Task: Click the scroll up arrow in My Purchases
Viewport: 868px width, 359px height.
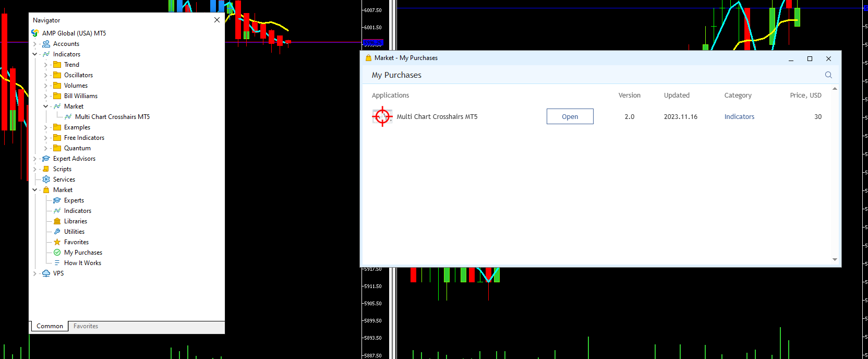Action: point(835,89)
